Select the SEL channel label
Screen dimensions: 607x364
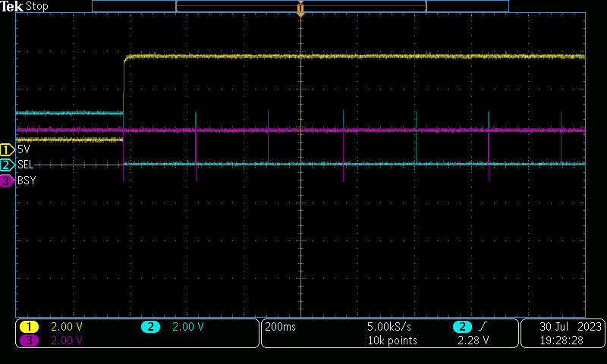point(26,165)
